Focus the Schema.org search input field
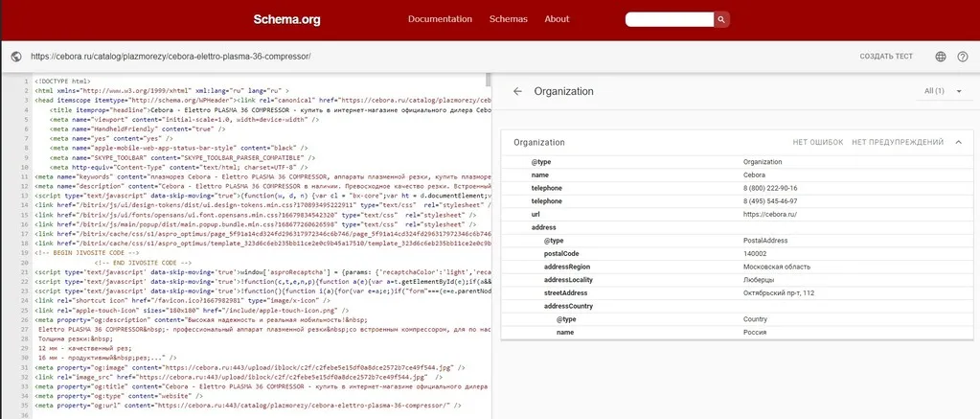The width and height of the screenshot is (980, 419). click(670, 19)
